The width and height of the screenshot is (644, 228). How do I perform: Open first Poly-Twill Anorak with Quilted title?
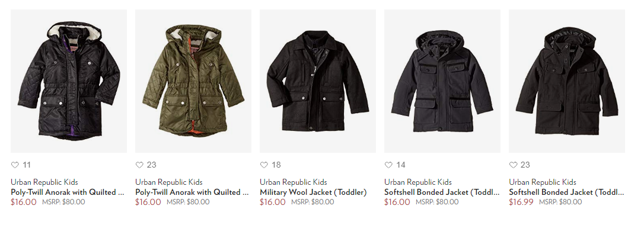point(68,192)
